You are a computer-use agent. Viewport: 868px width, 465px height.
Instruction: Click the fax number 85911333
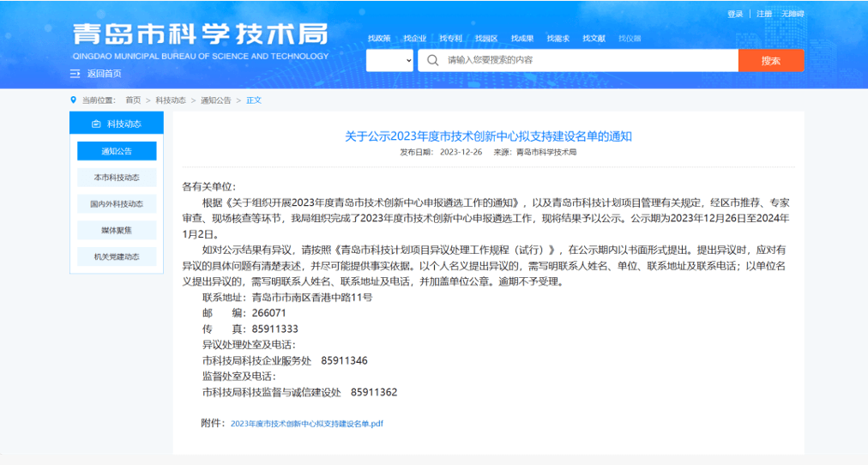pos(275,329)
